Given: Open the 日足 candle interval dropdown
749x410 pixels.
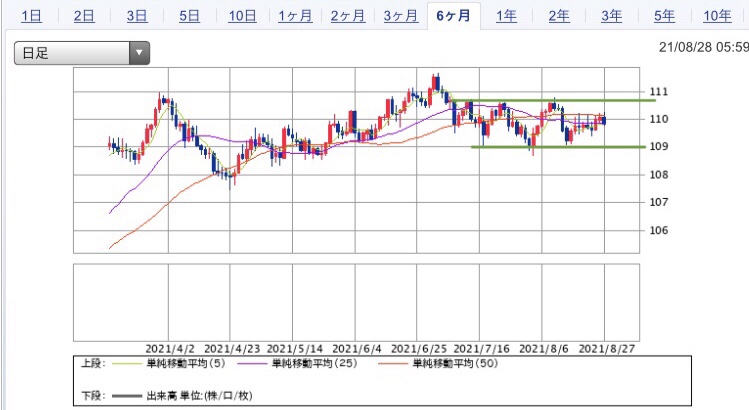Looking at the screenshot, I should click(x=82, y=53).
